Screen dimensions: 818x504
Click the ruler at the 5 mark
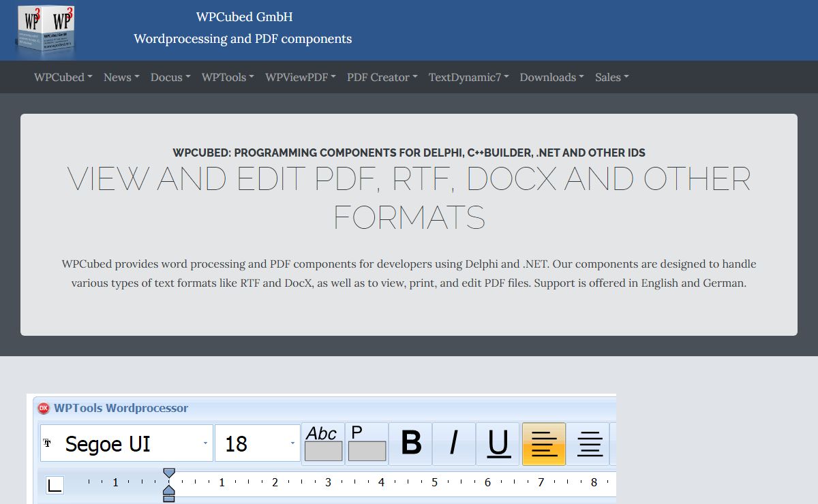coord(434,483)
